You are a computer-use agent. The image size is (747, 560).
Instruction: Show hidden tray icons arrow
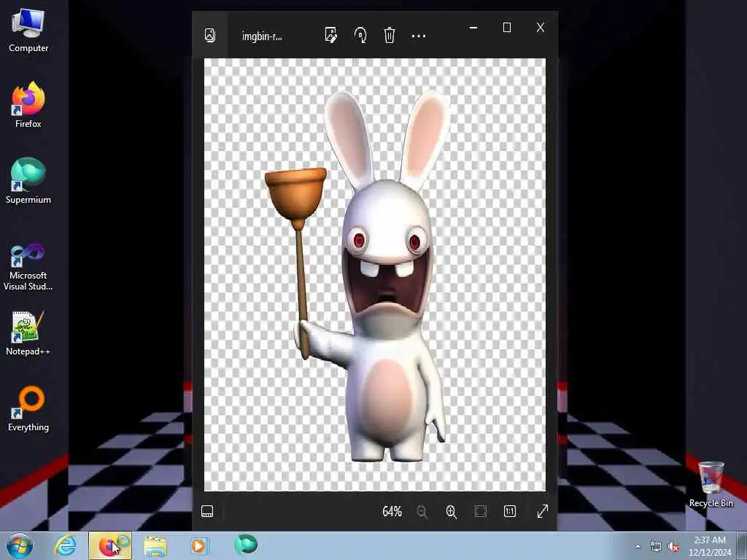point(638,546)
